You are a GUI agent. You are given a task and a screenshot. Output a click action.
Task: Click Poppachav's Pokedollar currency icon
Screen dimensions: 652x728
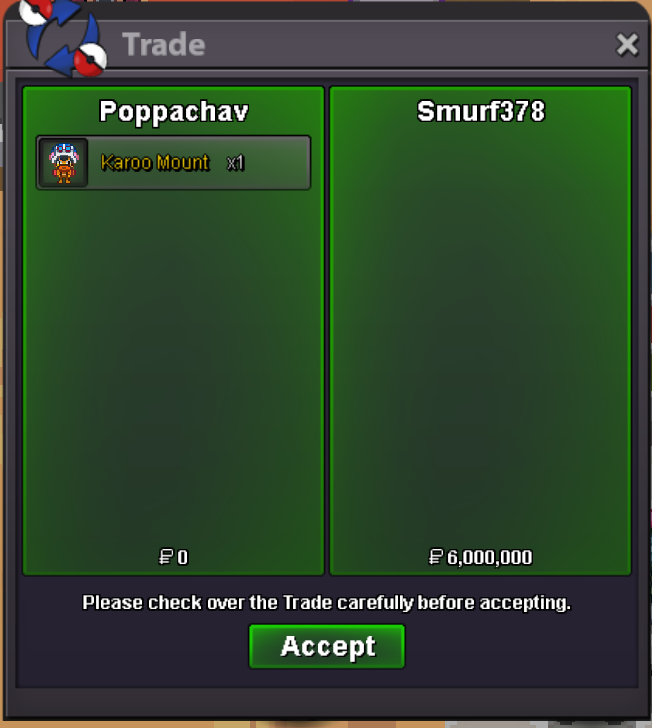(x=166, y=557)
